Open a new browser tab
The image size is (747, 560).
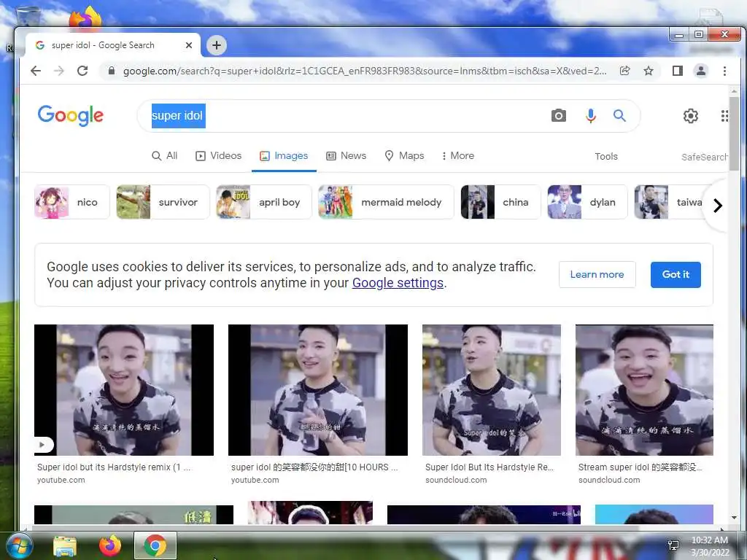pyautogui.click(x=217, y=45)
